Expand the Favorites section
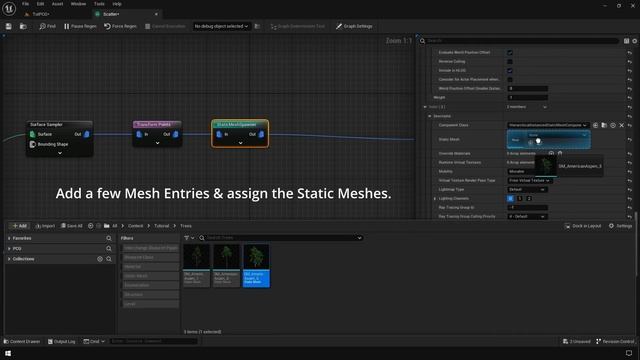The image size is (640, 360). pos(9,238)
